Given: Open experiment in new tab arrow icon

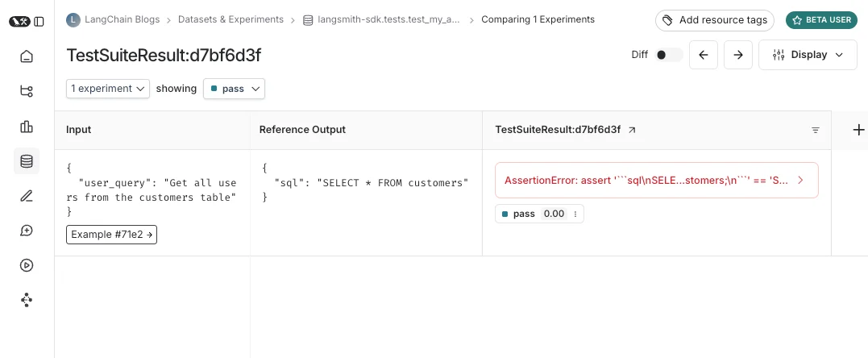Looking at the screenshot, I should (632, 130).
